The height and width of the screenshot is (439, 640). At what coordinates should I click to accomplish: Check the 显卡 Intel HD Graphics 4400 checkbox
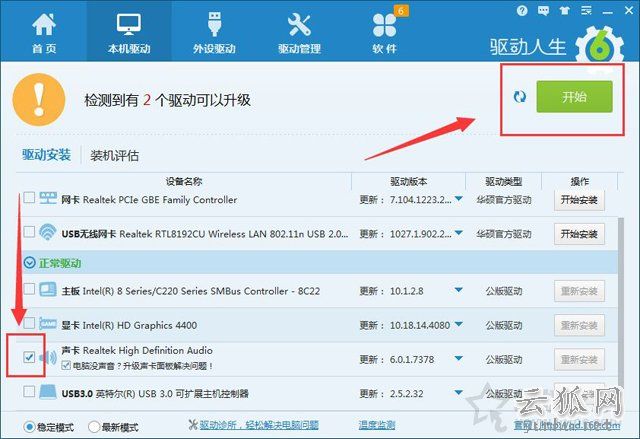29,324
